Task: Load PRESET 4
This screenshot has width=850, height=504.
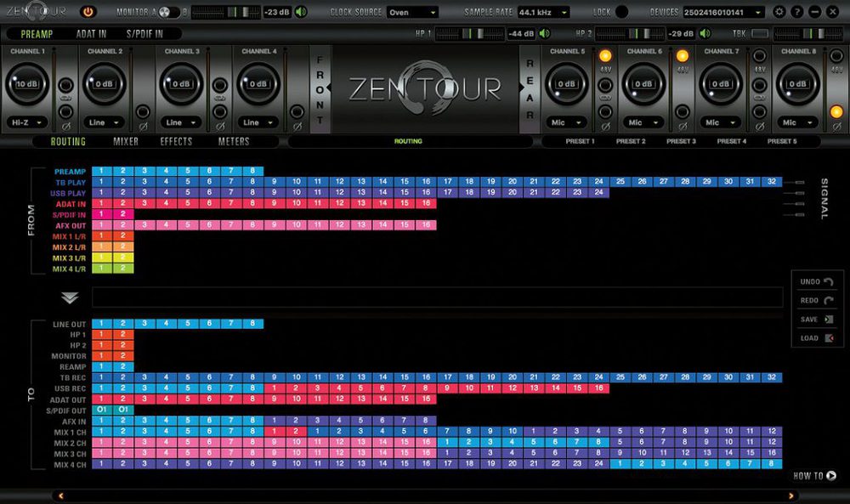Action: click(x=731, y=141)
